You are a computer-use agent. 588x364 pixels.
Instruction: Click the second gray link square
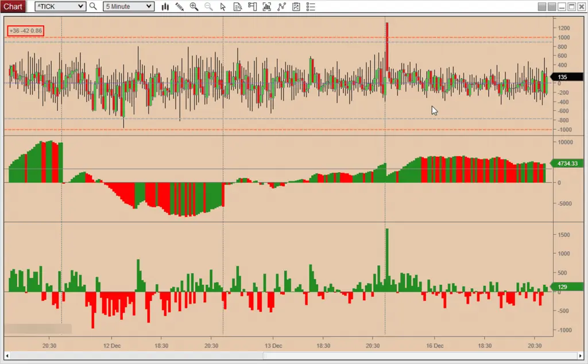(552, 7)
